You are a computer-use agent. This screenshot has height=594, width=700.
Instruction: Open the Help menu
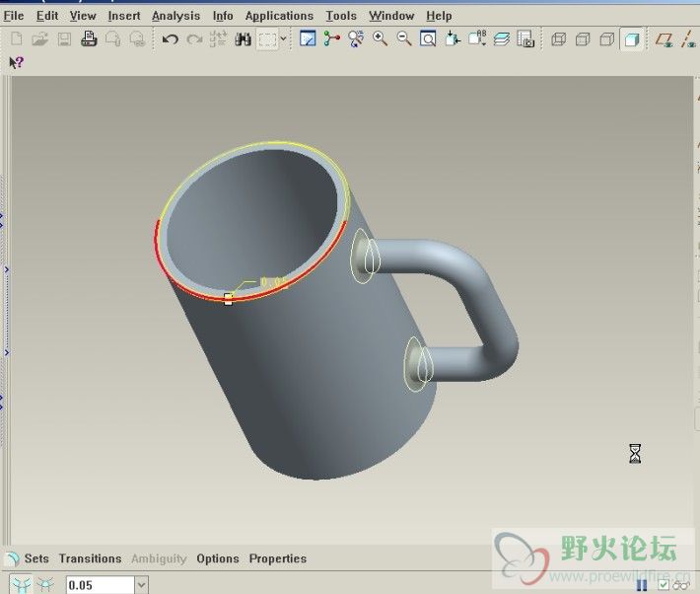(439, 16)
